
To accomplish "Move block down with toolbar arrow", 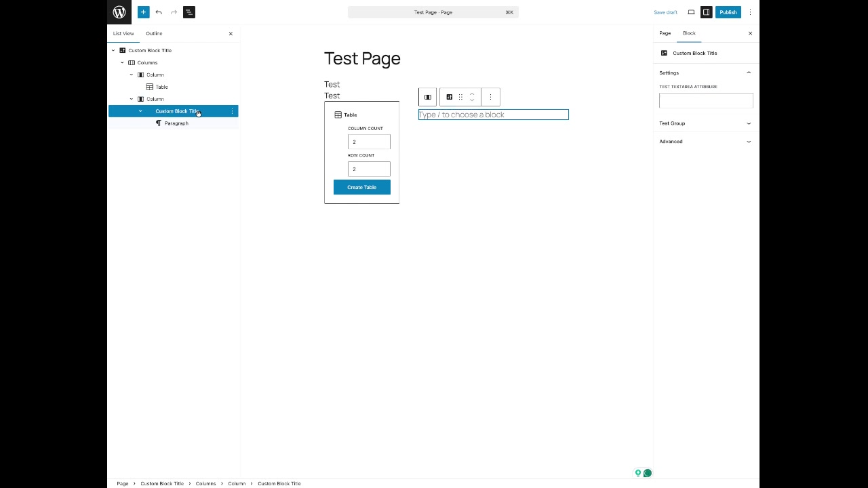I will point(472,100).
